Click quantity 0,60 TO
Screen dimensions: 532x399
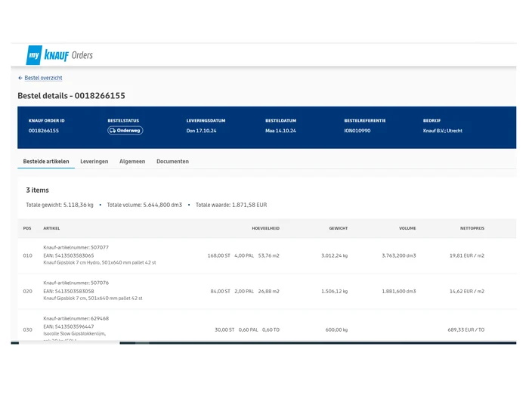coord(271,329)
